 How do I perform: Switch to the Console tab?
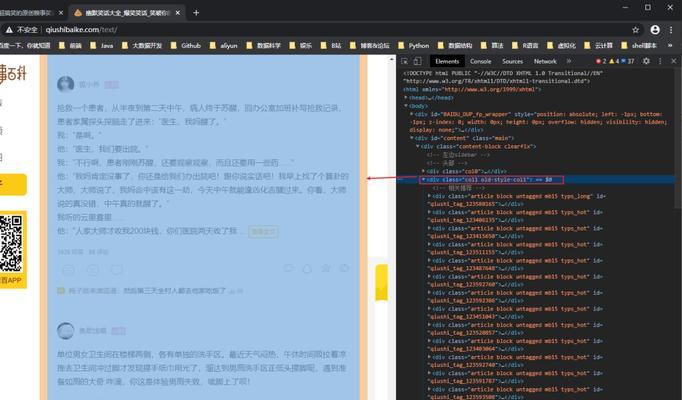[x=481, y=61]
